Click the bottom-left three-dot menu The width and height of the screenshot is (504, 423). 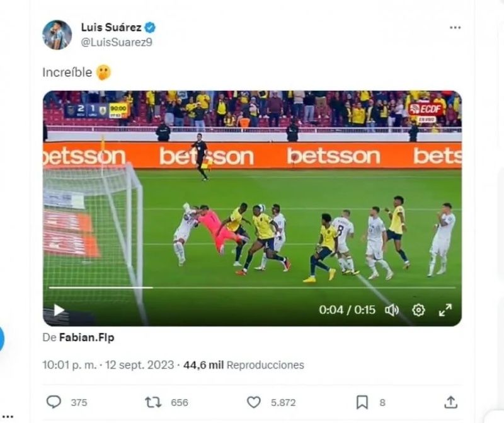[x=8, y=417]
